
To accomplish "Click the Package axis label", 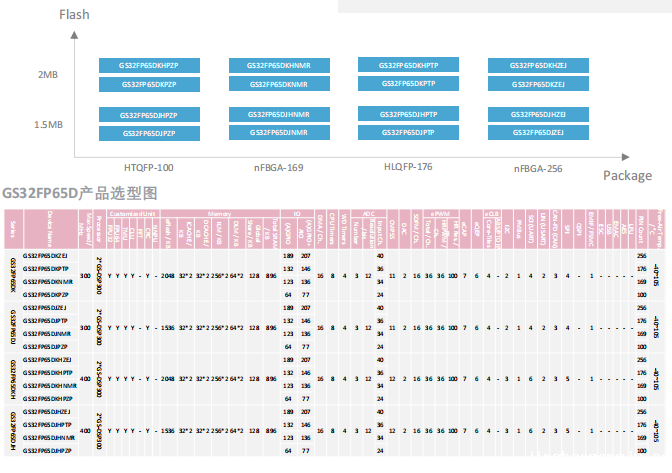I will point(627,176).
